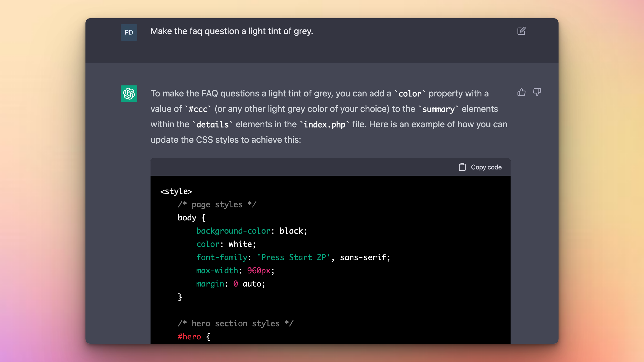
Task: Click the hero section styles comment
Action: coord(235,323)
